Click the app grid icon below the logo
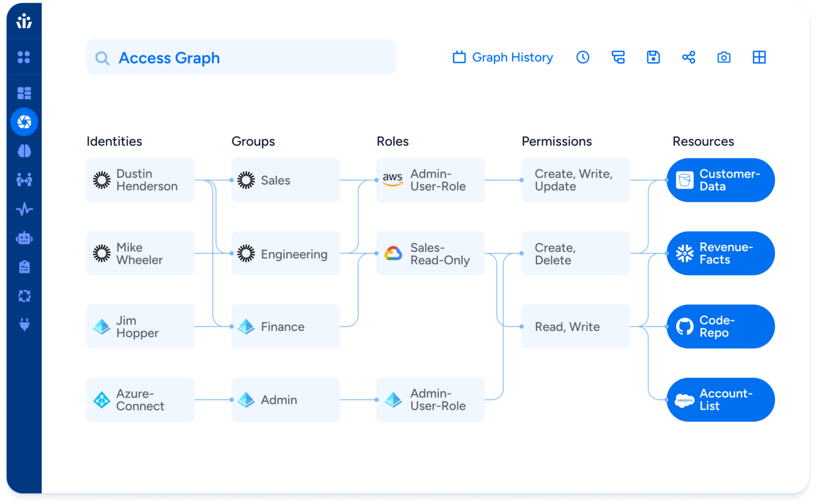Image resolution: width=816 pixels, height=504 pixels. [x=24, y=57]
